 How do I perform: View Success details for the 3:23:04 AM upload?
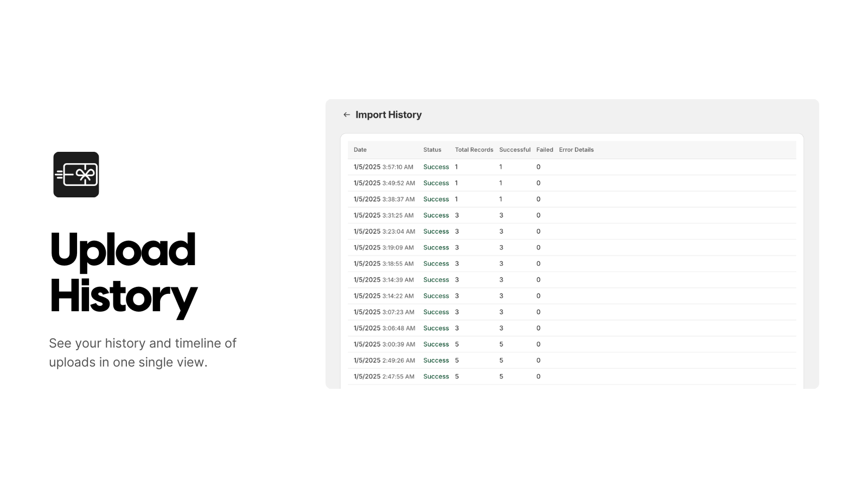(436, 231)
